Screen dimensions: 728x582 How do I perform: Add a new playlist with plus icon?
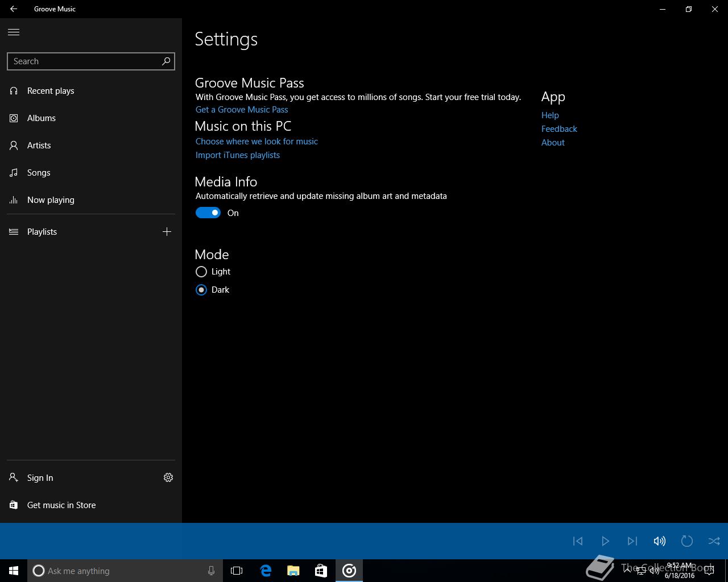point(167,231)
